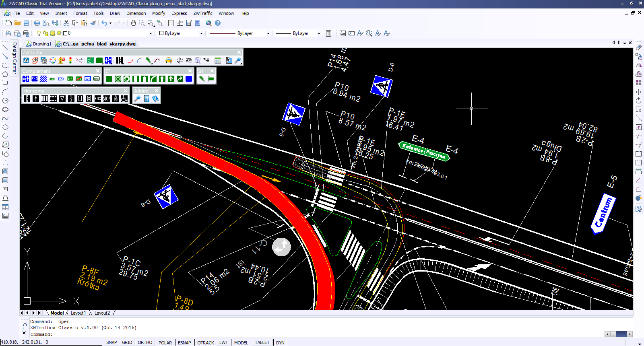Close the Horizontal floating toolbar
644x346 pixels.
click(x=126, y=91)
